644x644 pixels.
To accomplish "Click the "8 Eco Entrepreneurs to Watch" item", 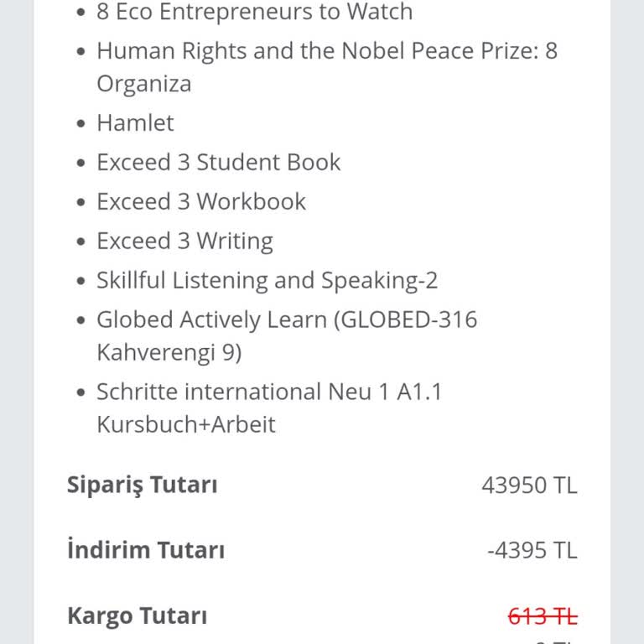I will coord(254,13).
